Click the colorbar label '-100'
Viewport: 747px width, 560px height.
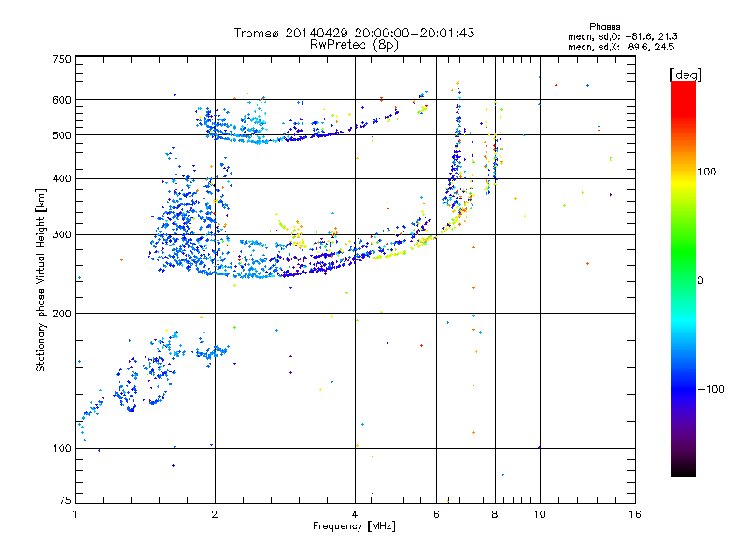(x=711, y=389)
